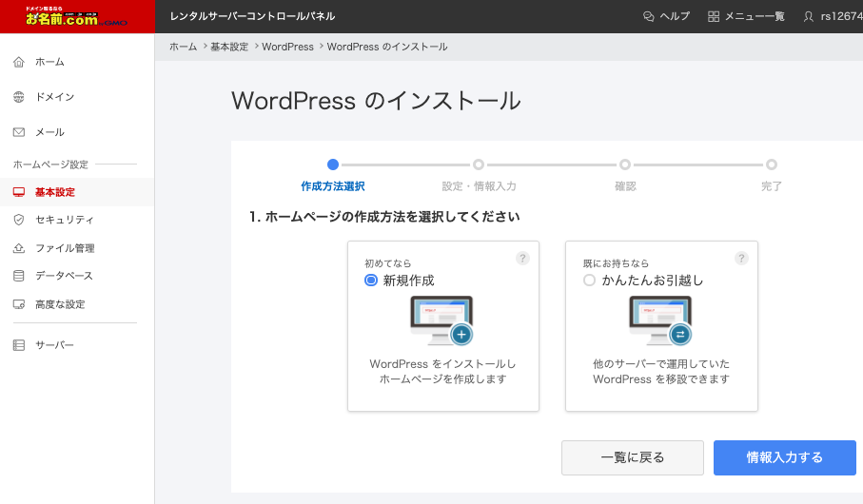
Task: Click the help question mark on かんたんお引越し card
Action: point(741,258)
